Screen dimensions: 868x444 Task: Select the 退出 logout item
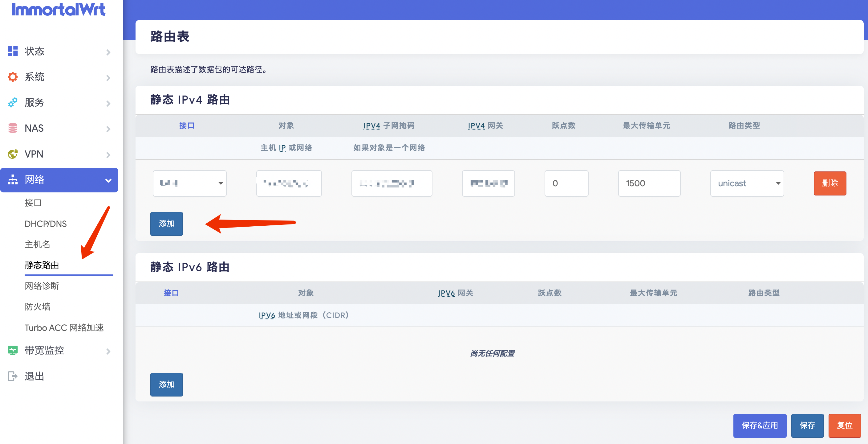(59, 376)
